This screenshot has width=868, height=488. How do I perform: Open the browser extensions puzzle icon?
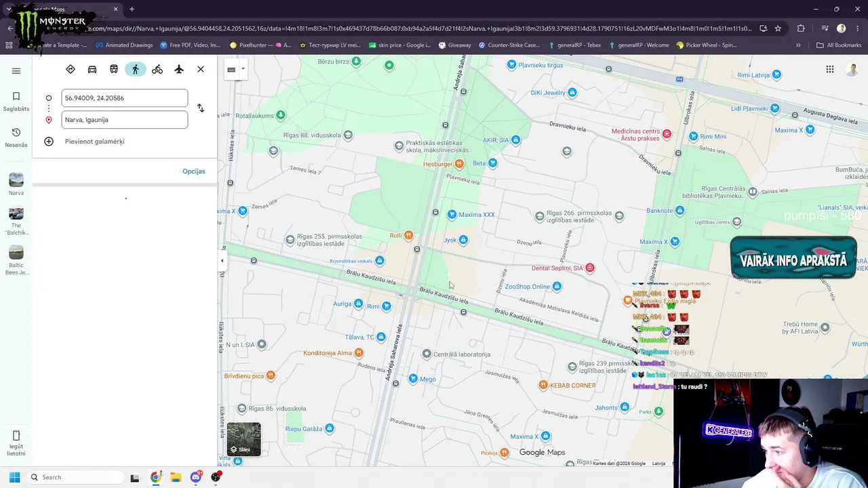[801, 28]
